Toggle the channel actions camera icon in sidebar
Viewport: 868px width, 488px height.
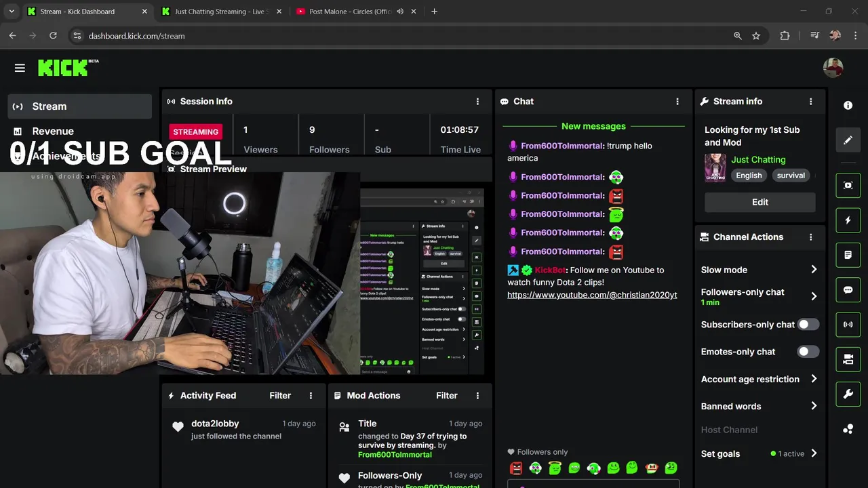coord(848,359)
